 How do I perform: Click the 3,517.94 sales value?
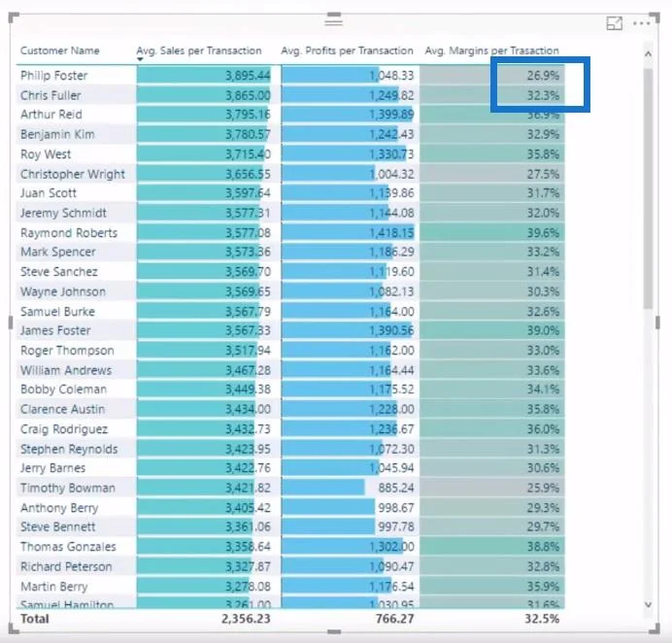pos(248,351)
